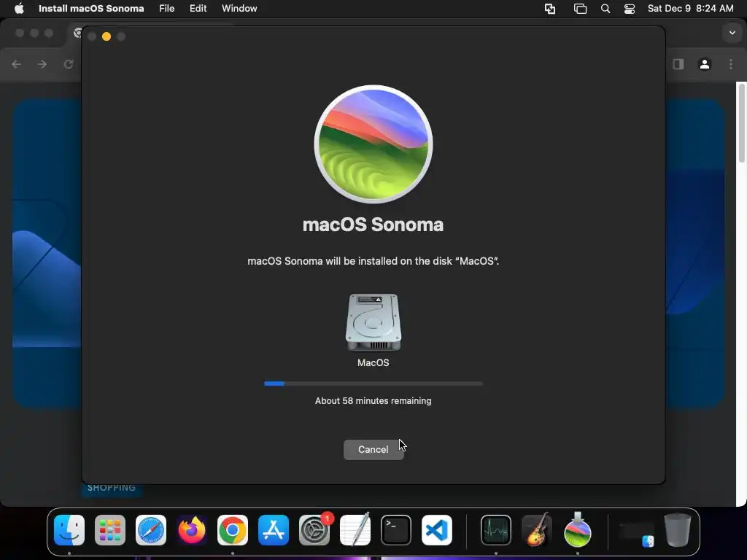Screen dimensions: 747x560
Task: Select the MacOS disk icon
Action: tap(373, 322)
